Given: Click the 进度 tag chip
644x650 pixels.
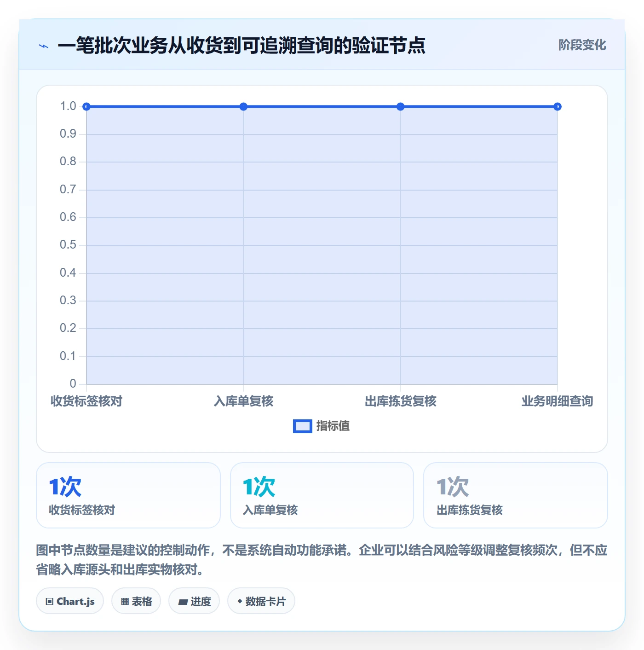Looking at the screenshot, I should click(194, 601).
